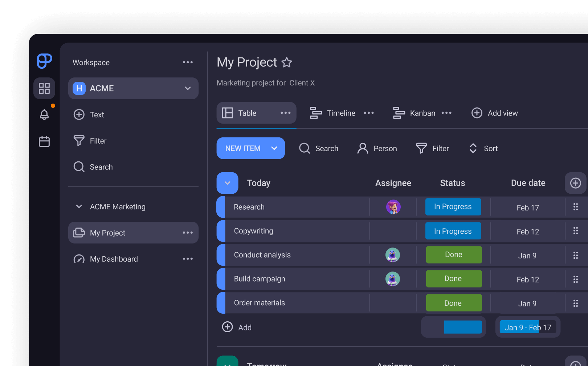Collapse the Today group
This screenshot has height=366, width=588.
[x=228, y=183]
